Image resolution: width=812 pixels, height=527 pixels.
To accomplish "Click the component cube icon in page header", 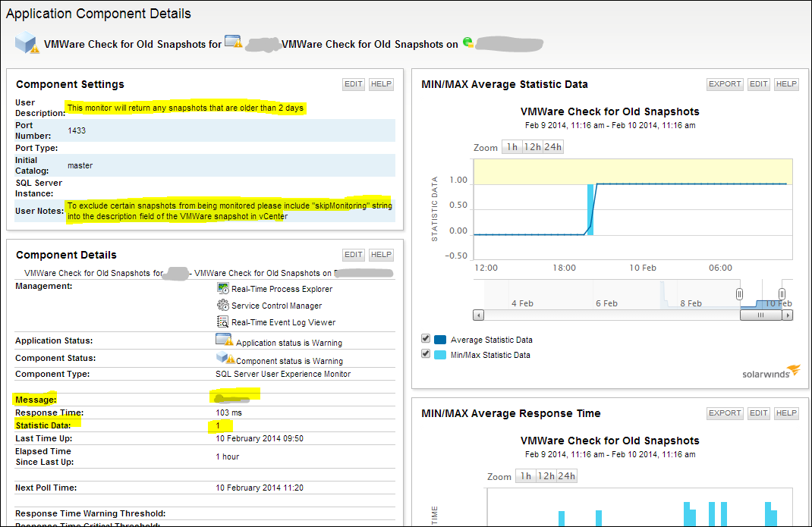I will (x=27, y=42).
